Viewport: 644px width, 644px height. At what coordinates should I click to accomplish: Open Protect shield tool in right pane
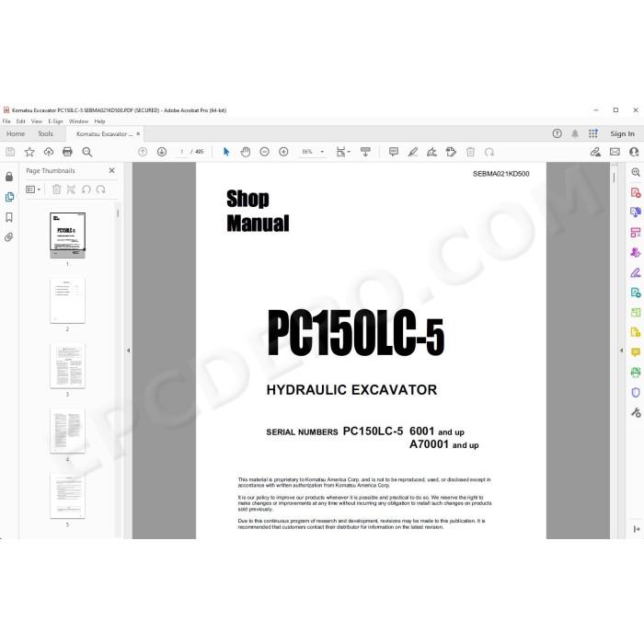636,392
